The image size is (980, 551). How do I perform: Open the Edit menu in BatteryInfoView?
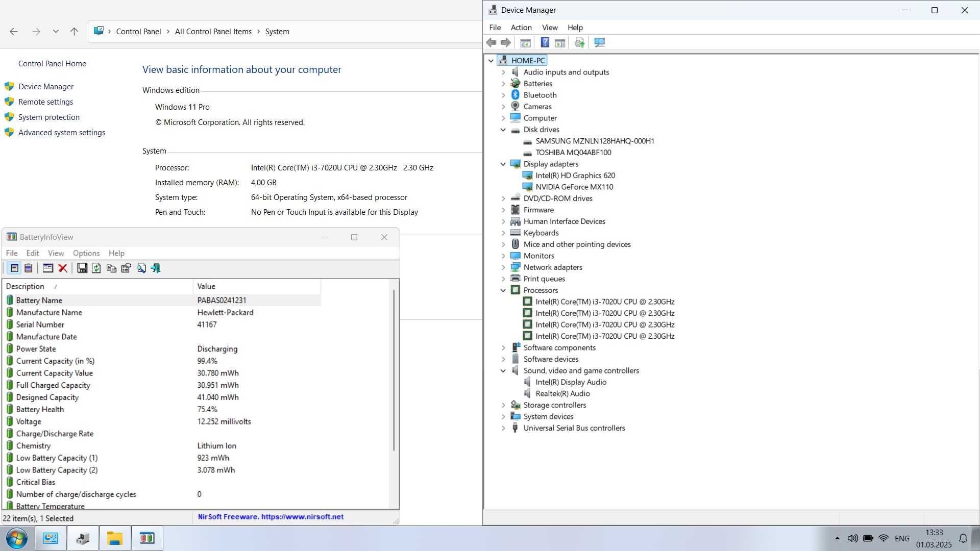(x=33, y=253)
